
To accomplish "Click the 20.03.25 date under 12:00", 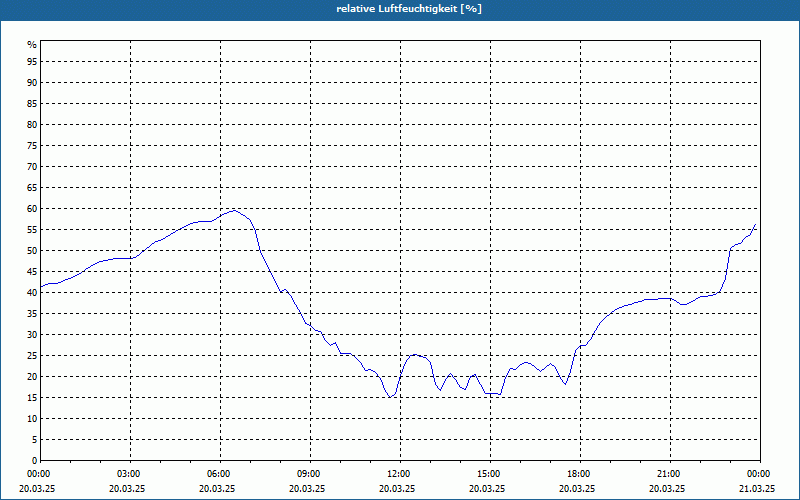I will click(x=397, y=488).
